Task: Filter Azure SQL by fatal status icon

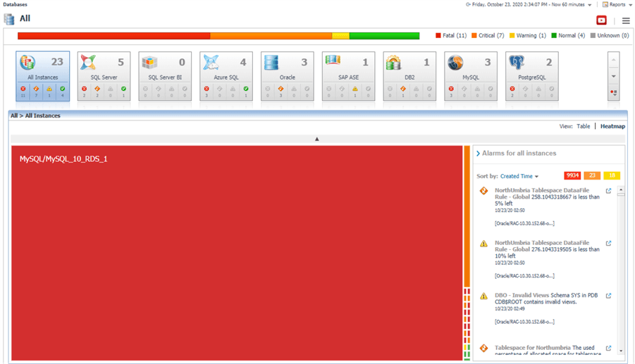Action: click(206, 89)
